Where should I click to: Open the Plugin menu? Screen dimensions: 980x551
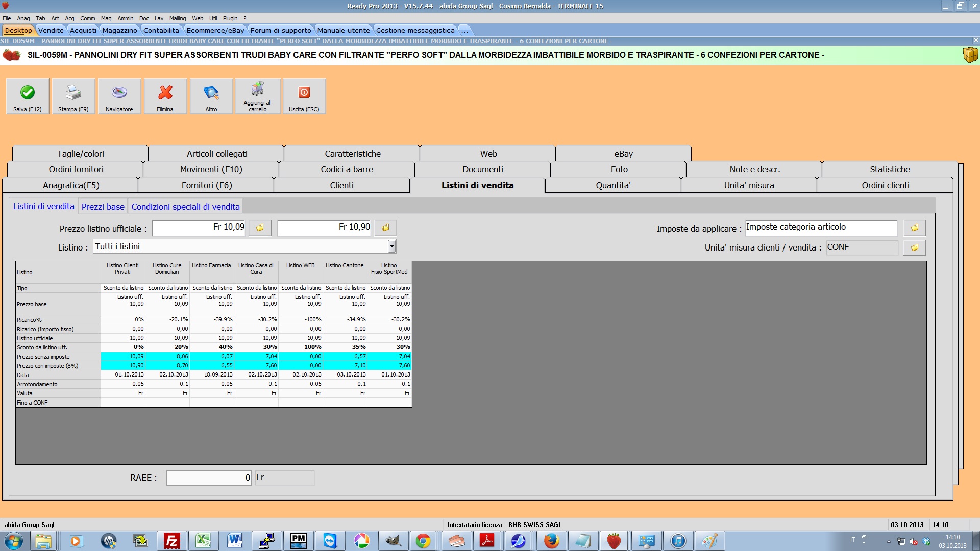point(230,18)
